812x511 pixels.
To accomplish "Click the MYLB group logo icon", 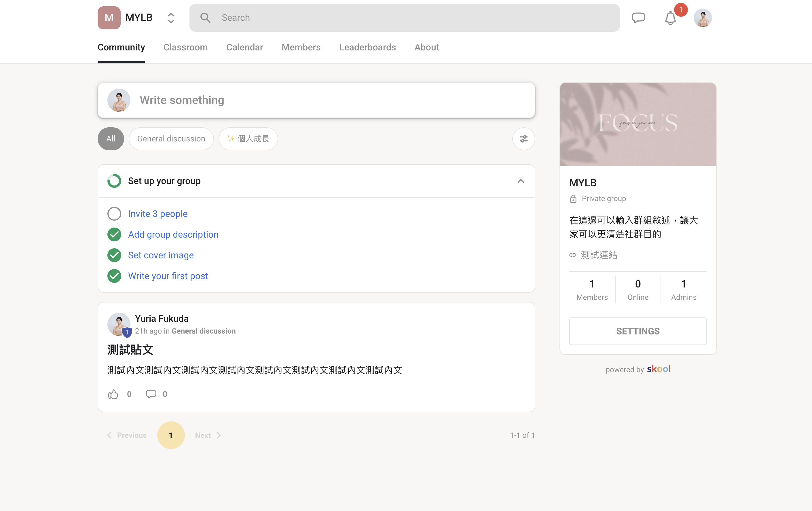I will (109, 18).
